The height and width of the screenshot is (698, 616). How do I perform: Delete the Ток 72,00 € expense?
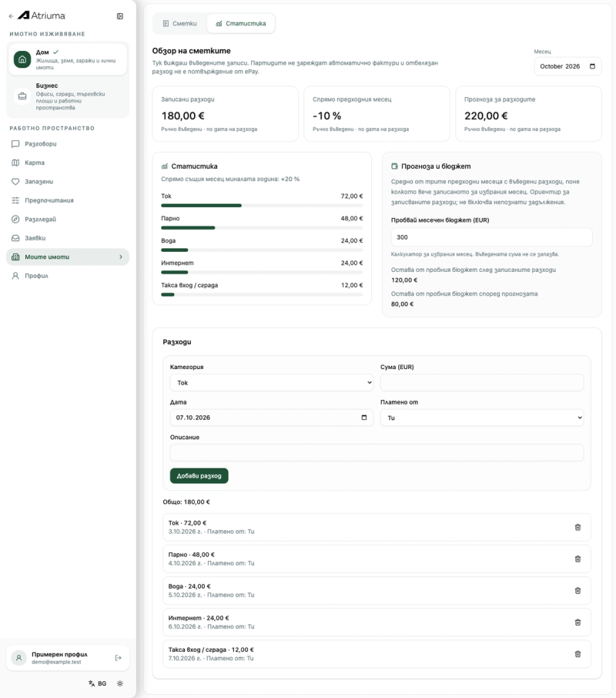(x=577, y=527)
